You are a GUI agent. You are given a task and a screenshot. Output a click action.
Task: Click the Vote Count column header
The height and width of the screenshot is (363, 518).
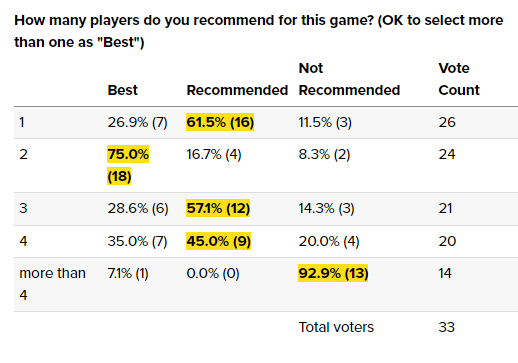[x=459, y=79]
